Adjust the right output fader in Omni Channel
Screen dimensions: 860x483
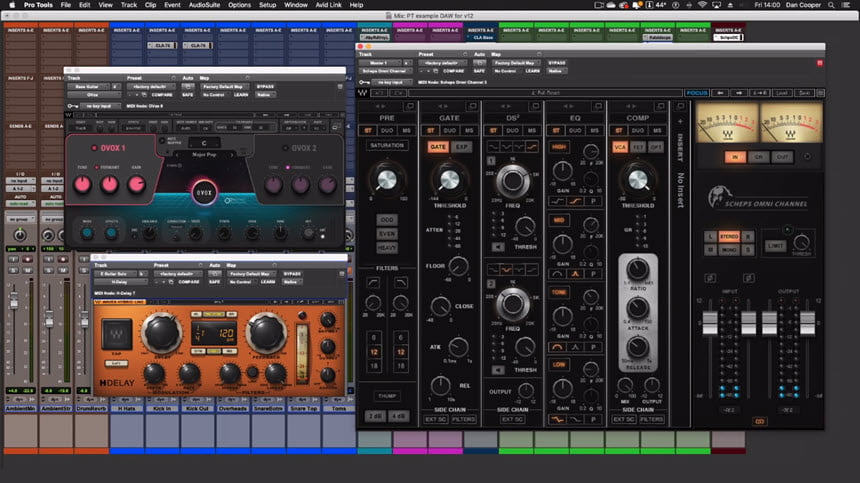[x=807, y=323]
